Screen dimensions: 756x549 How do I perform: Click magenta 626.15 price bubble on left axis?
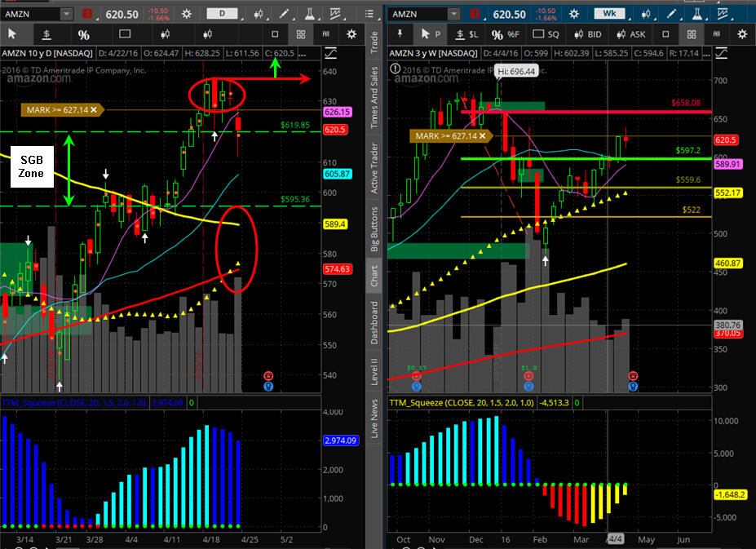click(337, 112)
